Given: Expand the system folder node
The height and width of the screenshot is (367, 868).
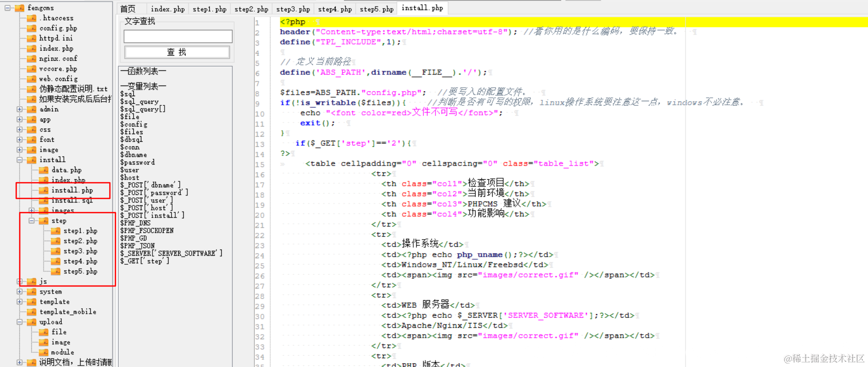Looking at the screenshot, I should click(20, 292).
